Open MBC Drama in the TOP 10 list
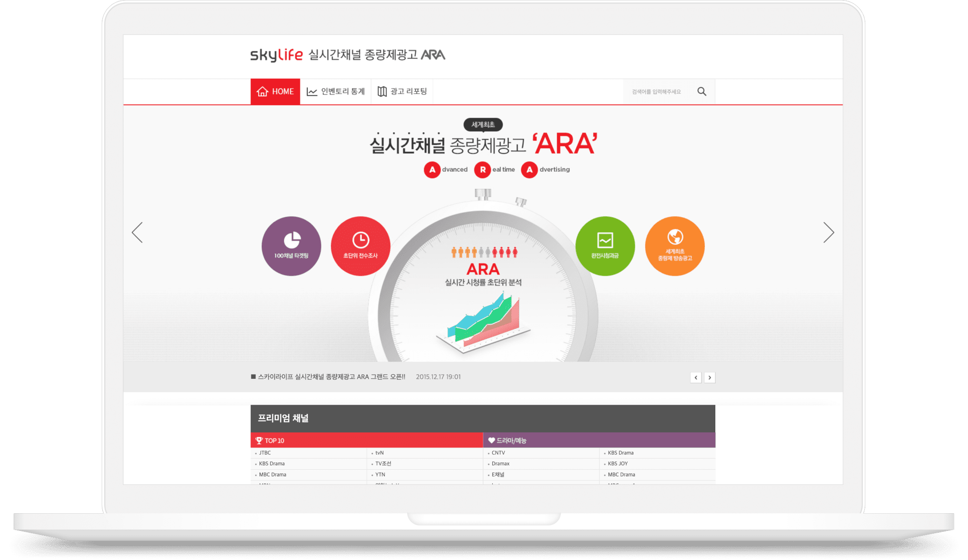The image size is (968, 560). [x=273, y=475]
